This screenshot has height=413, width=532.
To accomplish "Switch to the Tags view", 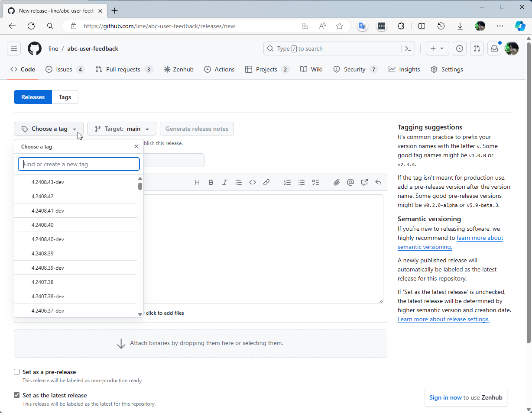I will (x=65, y=97).
